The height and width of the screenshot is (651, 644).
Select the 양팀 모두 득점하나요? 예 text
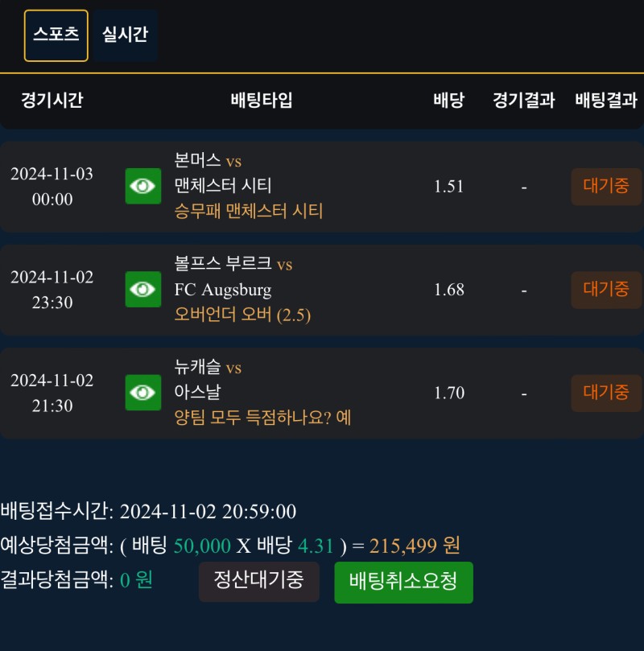click(x=262, y=418)
